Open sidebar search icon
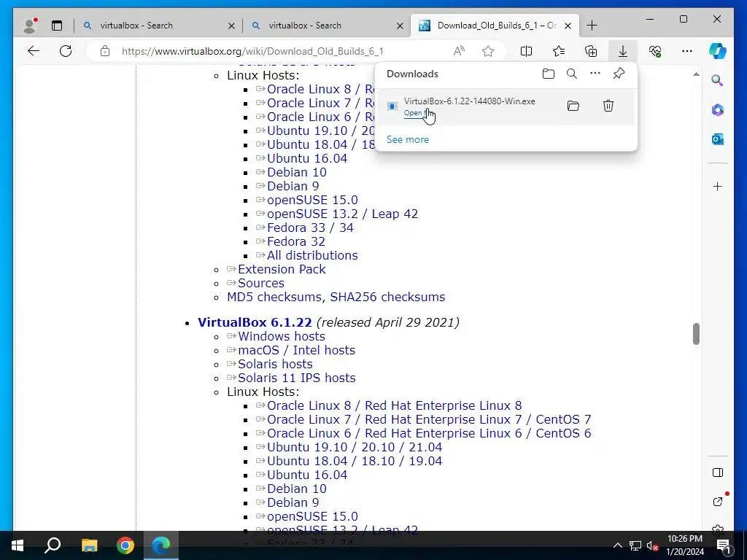The height and width of the screenshot is (560, 747). click(718, 80)
